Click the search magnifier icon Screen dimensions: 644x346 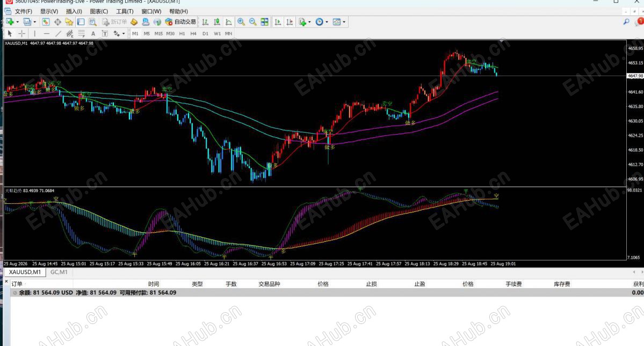[626, 22]
